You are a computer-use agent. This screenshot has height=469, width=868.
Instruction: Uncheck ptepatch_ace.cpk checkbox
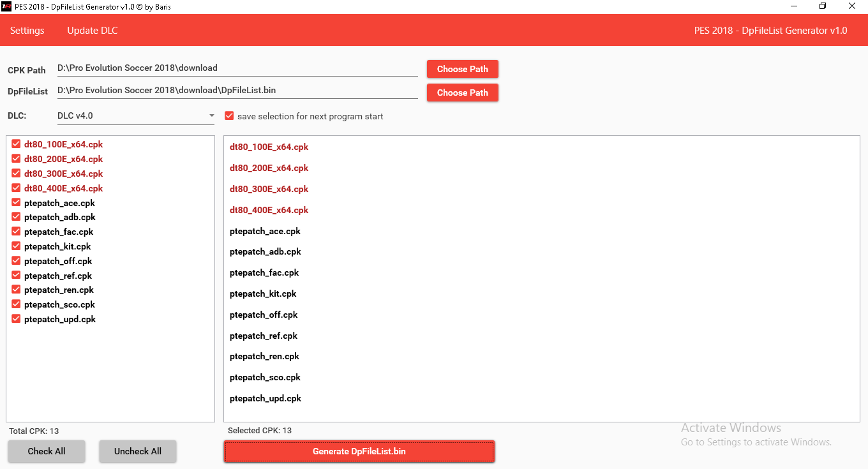click(16, 203)
